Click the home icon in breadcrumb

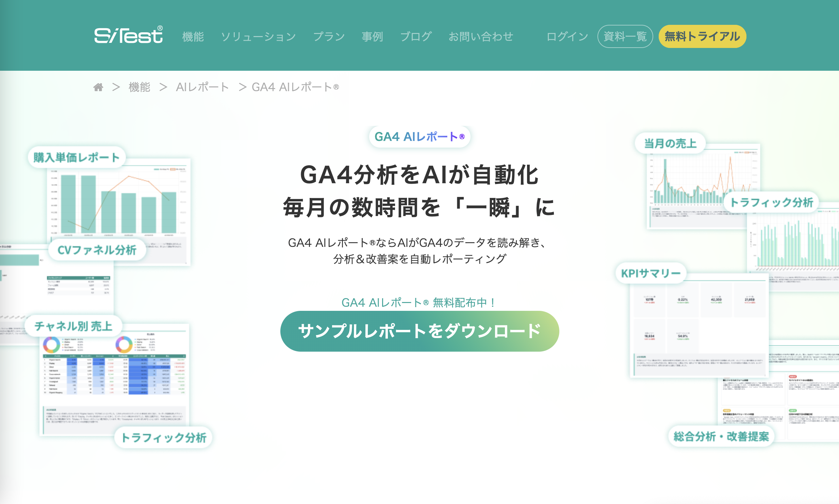98,87
